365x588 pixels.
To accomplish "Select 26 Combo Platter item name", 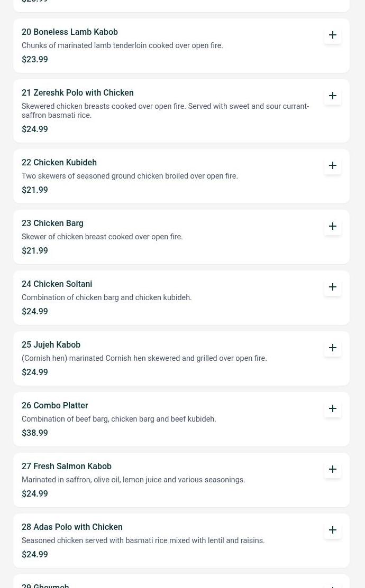I will tap(55, 406).
